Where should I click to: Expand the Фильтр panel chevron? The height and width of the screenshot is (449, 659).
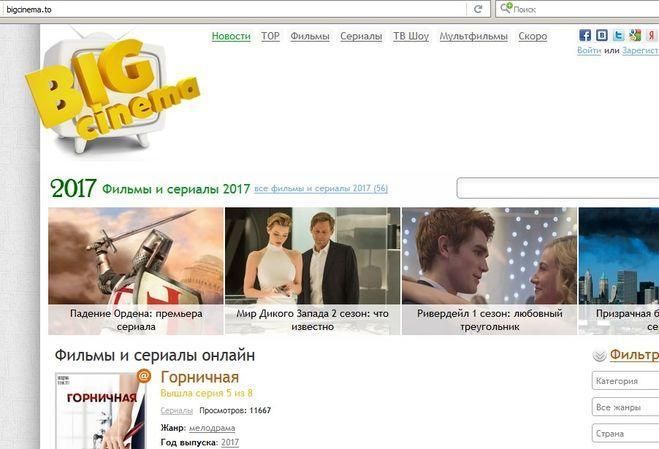tap(599, 355)
